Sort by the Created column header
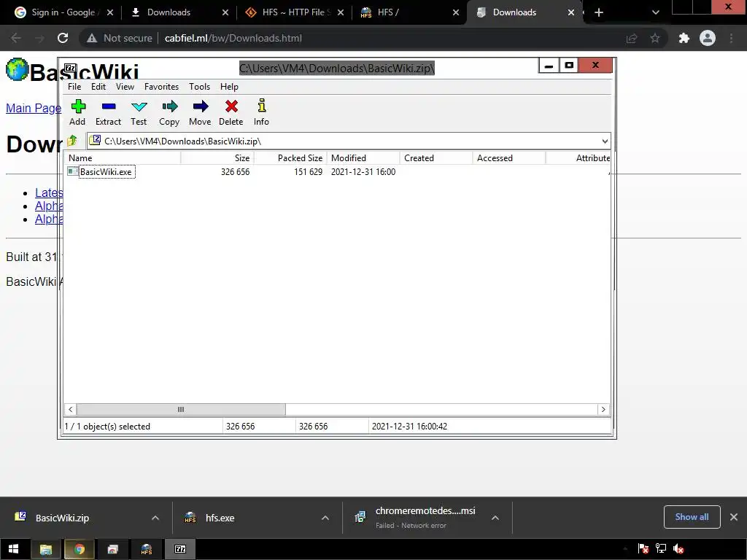 click(x=436, y=158)
